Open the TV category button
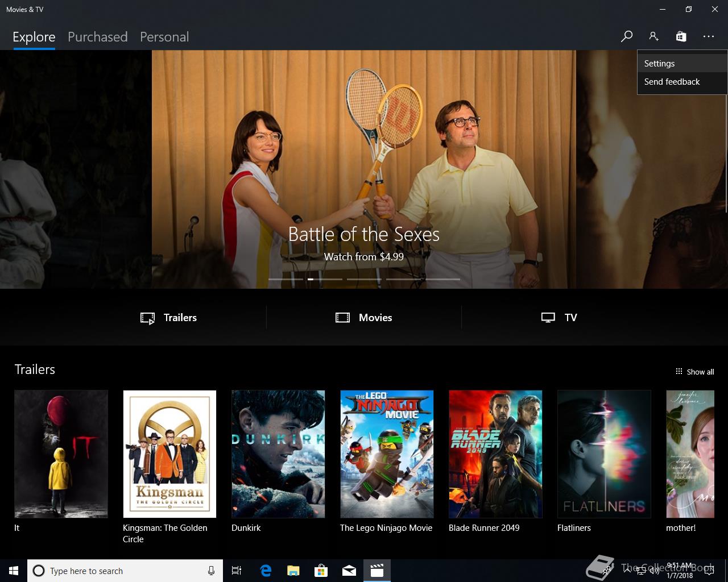The image size is (728, 582). [x=559, y=318]
